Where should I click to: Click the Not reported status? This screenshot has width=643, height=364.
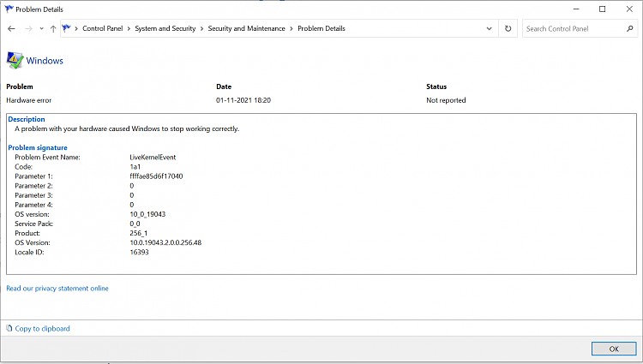coord(446,100)
